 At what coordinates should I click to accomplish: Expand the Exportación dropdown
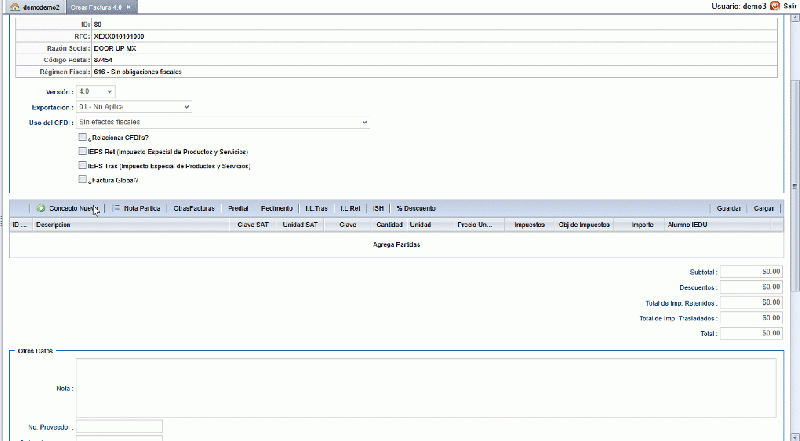coord(134,107)
